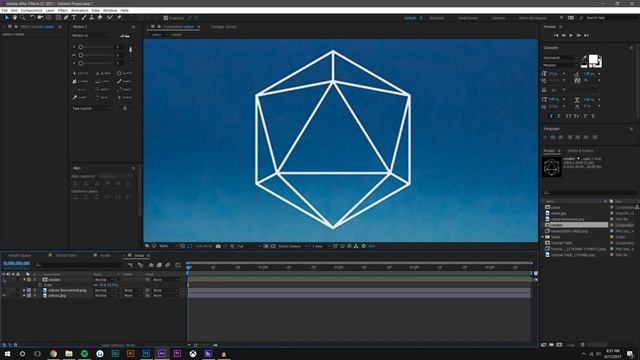Expand the second layer twirl arrow
The image size is (640, 360).
tap(24, 290)
